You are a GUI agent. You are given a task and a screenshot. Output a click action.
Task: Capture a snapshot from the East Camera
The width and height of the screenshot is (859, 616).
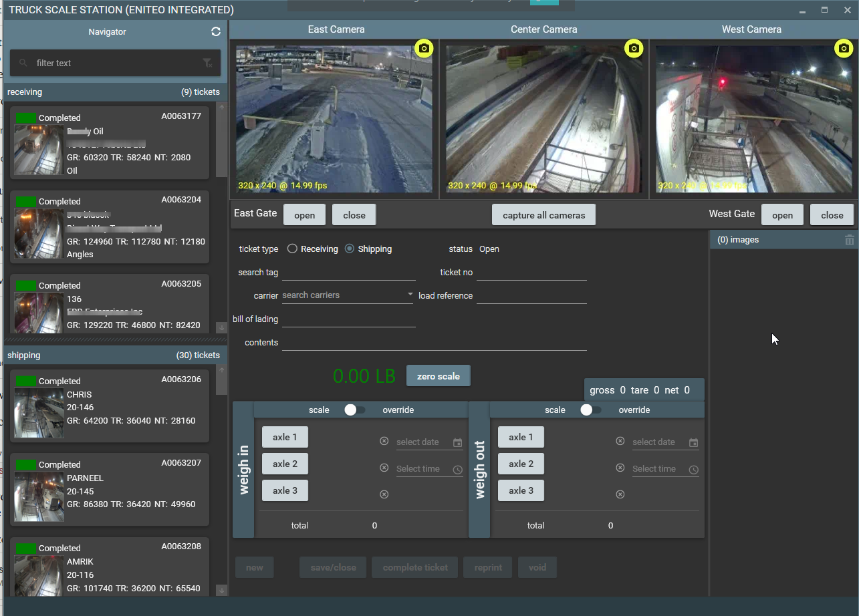[x=424, y=48]
